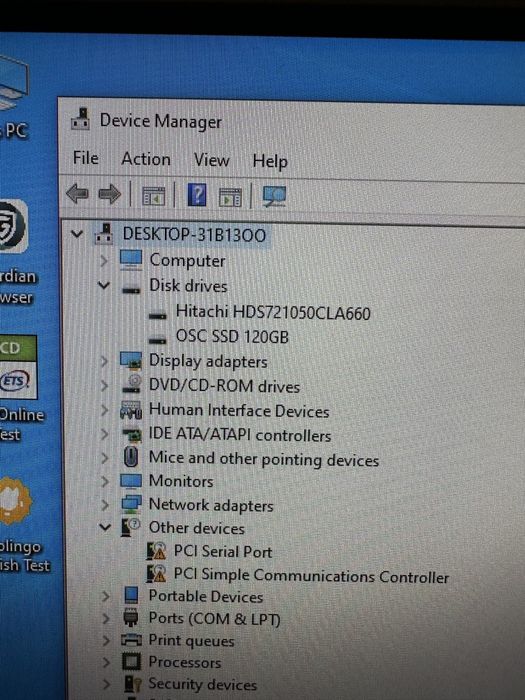Viewport: 525px width, 700px height.
Task: Click the shield browser desktop shortcut
Action: (x=12, y=226)
